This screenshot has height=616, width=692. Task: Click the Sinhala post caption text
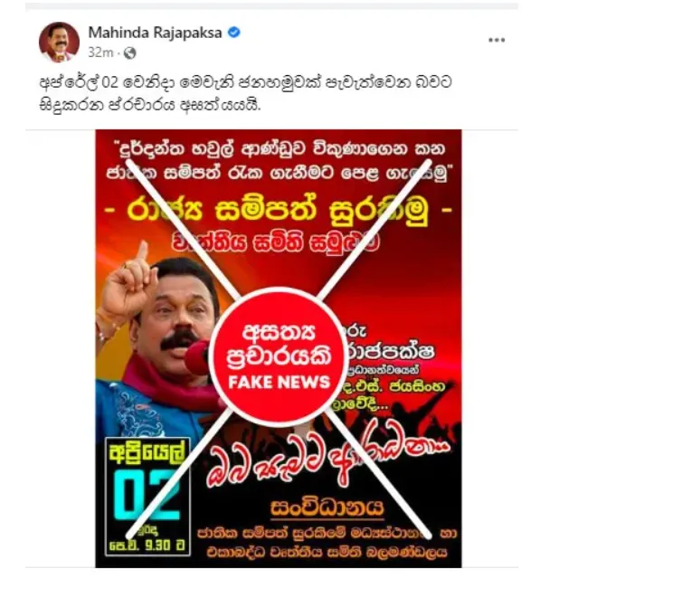(245, 93)
